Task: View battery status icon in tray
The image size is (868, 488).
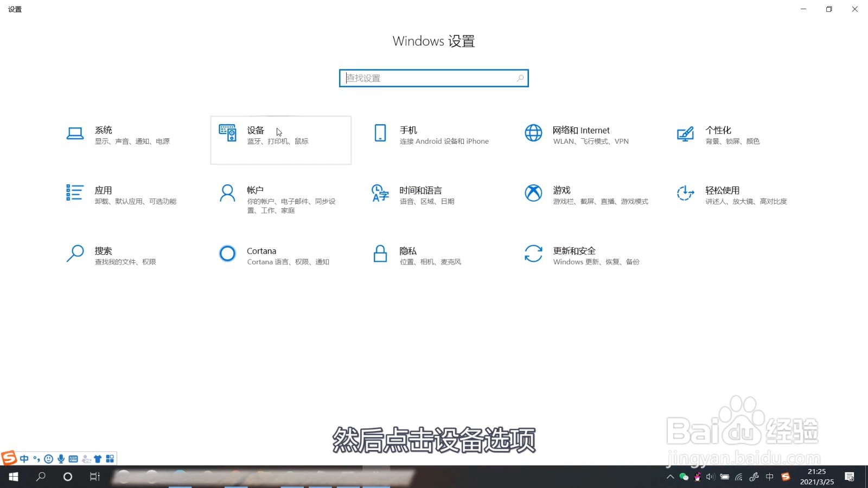Action: click(725, 477)
